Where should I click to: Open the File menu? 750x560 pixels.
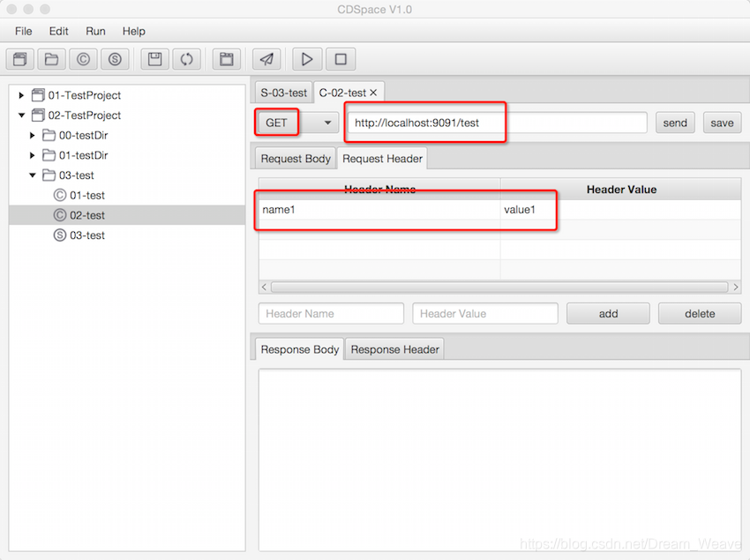[x=24, y=31]
